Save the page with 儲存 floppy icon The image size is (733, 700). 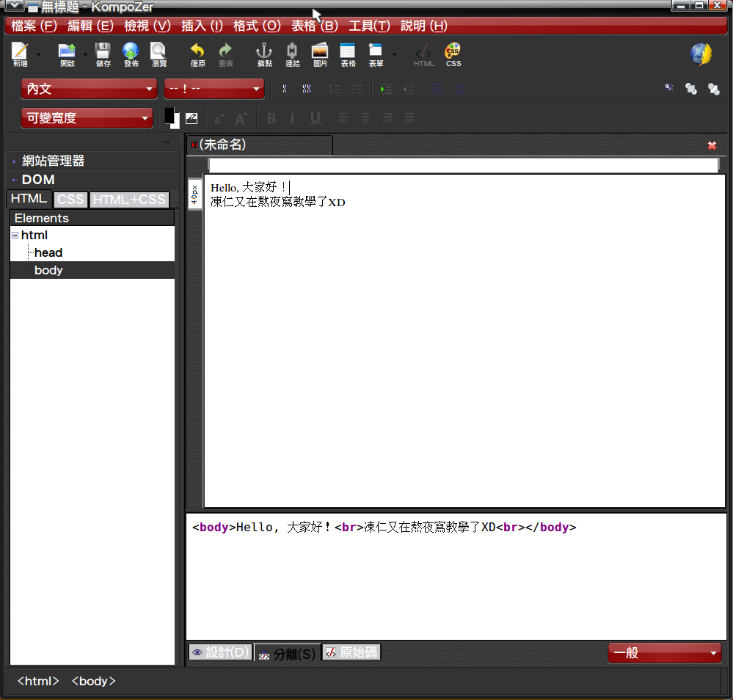click(x=103, y=55)
